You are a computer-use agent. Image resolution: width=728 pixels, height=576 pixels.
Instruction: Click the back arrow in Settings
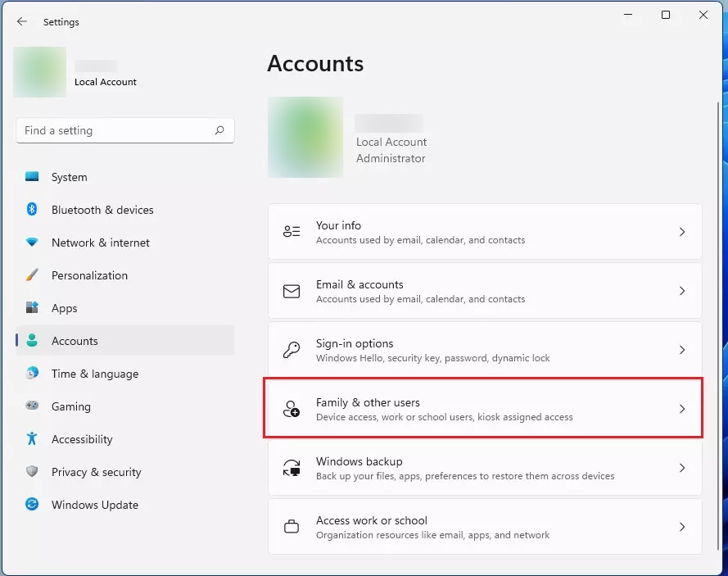[21, 21]
